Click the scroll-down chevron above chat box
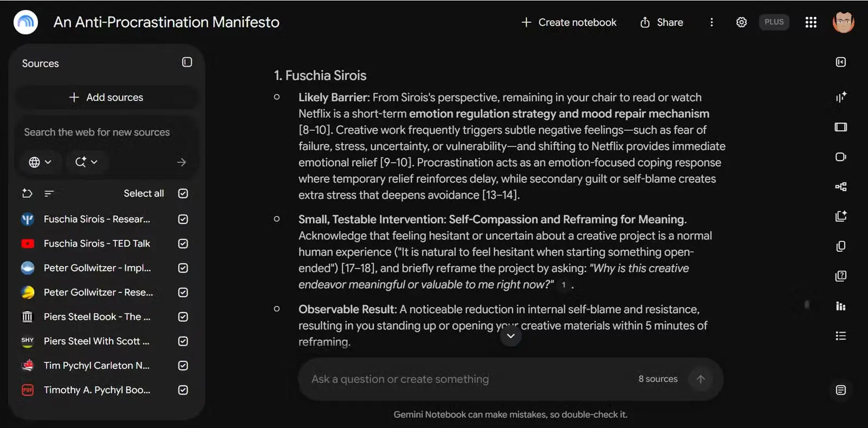Viewport: 868px width, 428px height. 510,336
